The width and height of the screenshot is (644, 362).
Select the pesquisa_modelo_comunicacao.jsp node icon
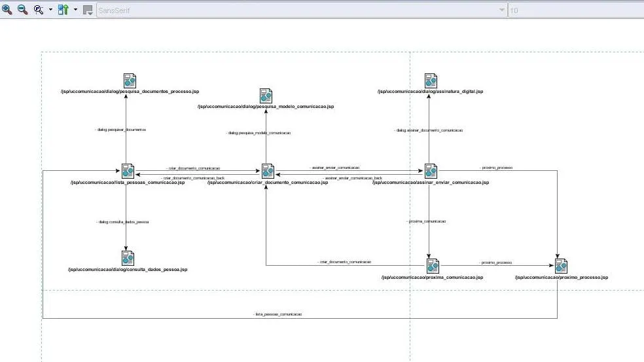(266, 96)
